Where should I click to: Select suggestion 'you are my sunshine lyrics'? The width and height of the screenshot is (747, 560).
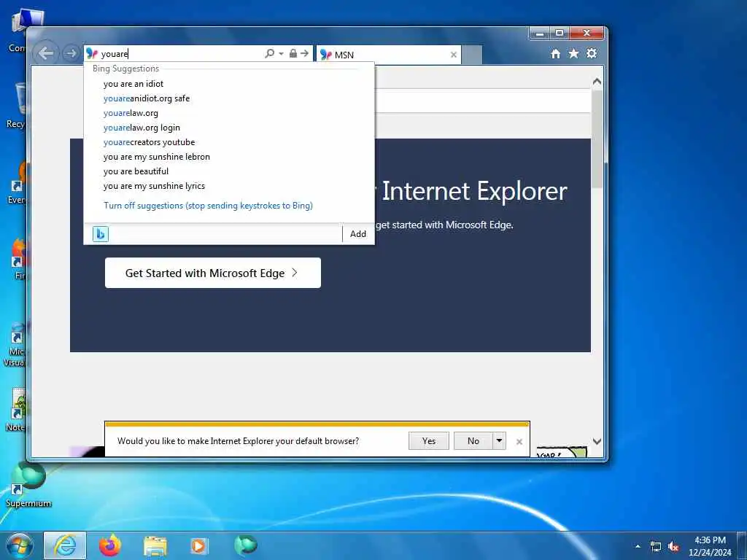point(228,186)
